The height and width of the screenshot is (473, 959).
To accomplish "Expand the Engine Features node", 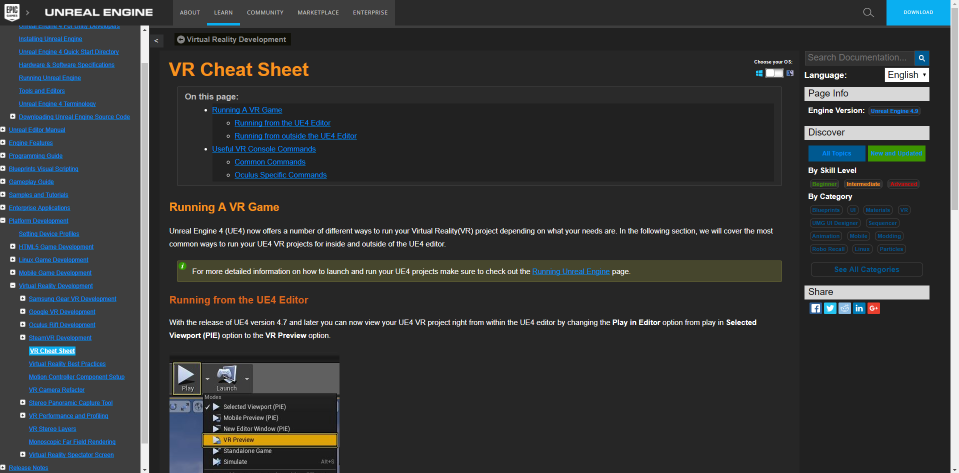I will click(3, 143).
